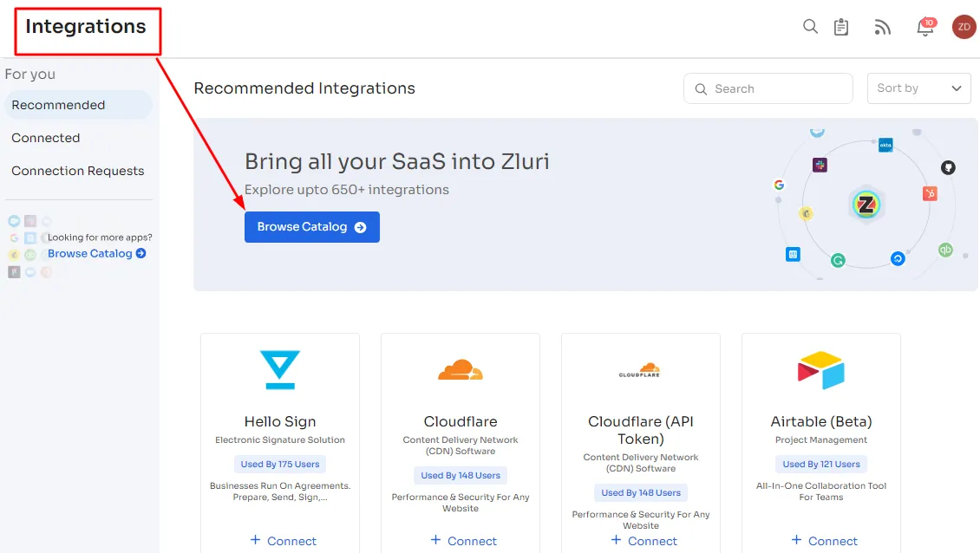
Task: Click the HubSpot icon in orbit graphic
Action: 930,193
